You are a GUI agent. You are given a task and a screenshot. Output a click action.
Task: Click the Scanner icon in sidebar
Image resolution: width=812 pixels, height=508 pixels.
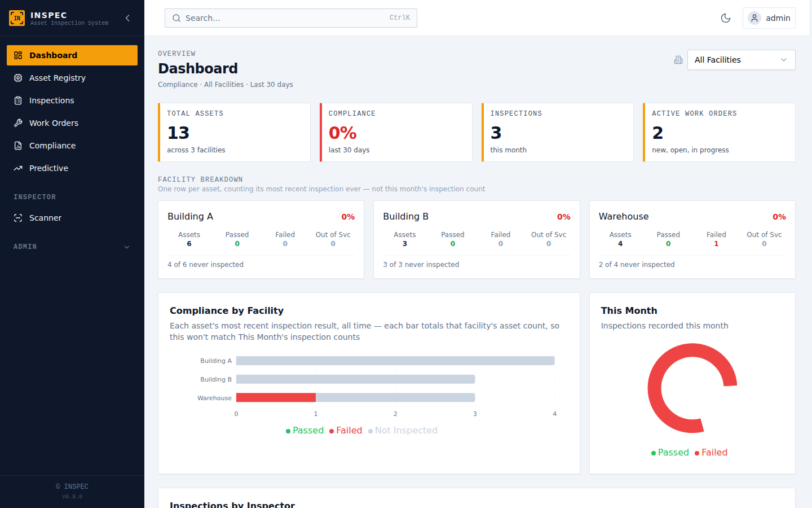pyautogui.click(x=18, y=218)
